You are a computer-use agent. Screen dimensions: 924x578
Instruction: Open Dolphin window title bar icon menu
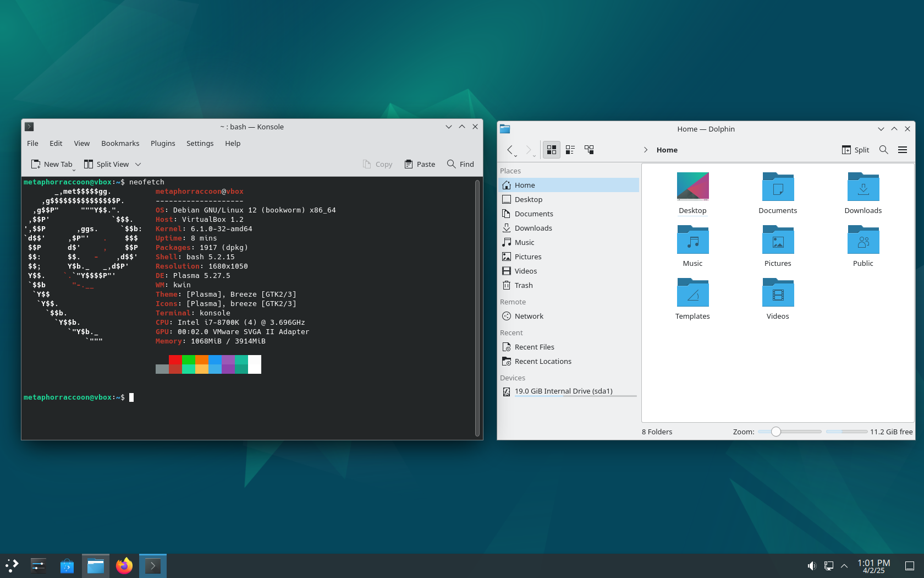click(505, 129)
